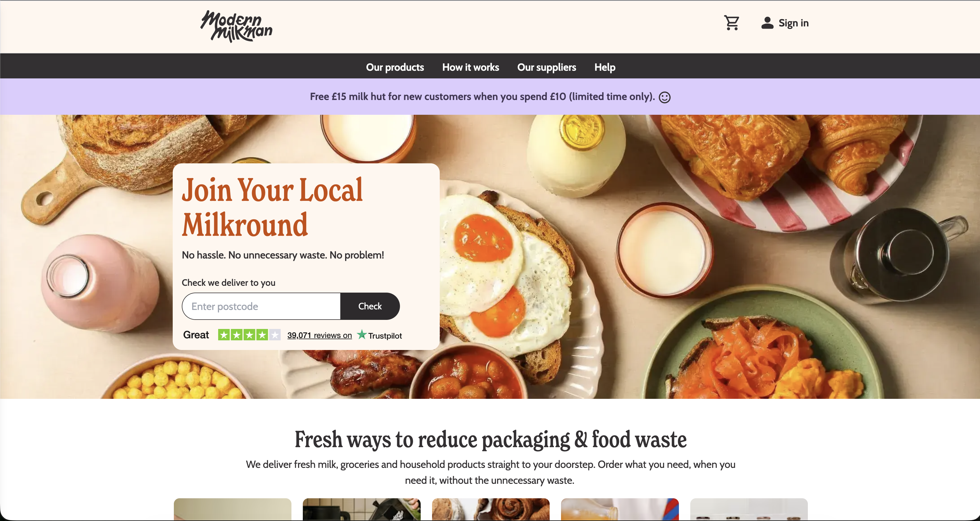Open the shopping cart icon
The image size is (980, 521).
tap(731, 23)
